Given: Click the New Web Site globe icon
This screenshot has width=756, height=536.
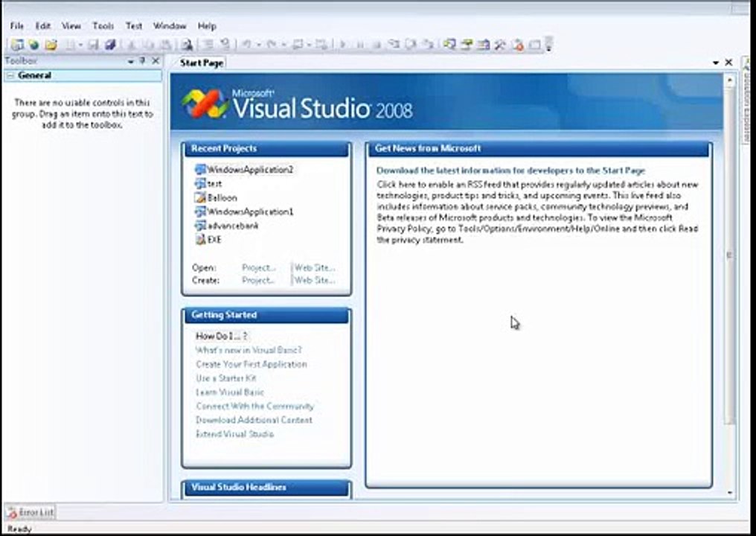Looking at the screenshot, I should 33,45.
